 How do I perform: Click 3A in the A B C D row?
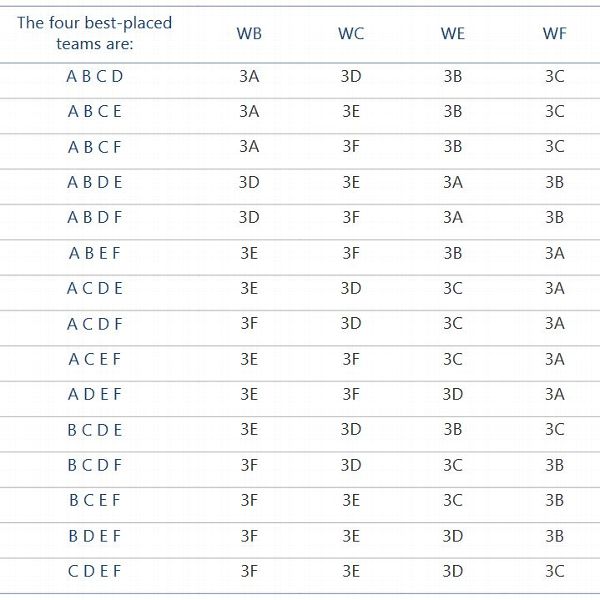[249, 77]
